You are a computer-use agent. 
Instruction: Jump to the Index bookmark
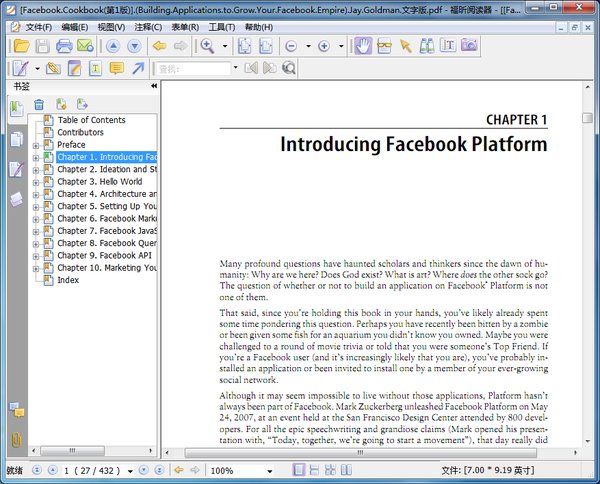68,280
